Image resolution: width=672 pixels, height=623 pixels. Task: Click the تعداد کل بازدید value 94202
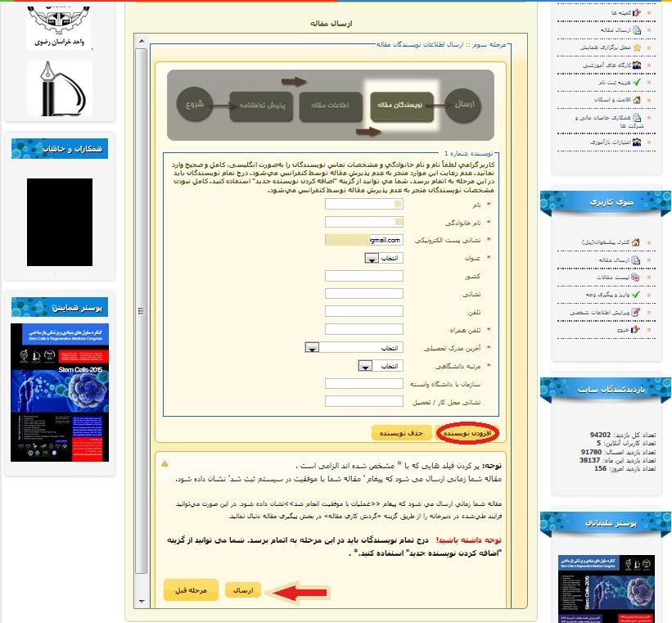(601, 435)
